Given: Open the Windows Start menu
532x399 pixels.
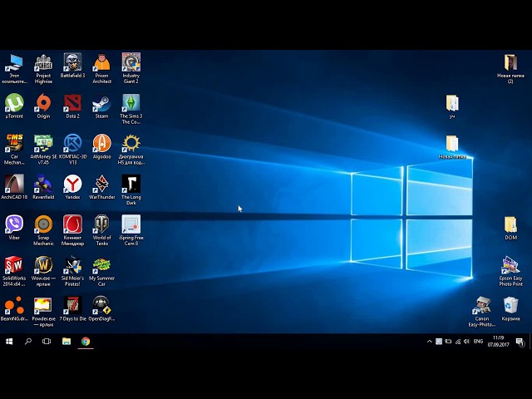Looking at the screenshot, I should click(9, 341).
